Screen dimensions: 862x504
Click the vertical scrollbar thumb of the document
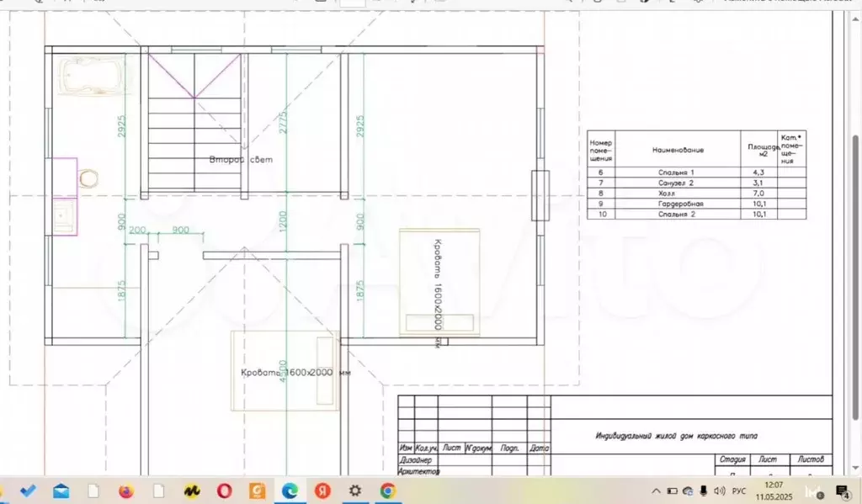pos(855,278)
